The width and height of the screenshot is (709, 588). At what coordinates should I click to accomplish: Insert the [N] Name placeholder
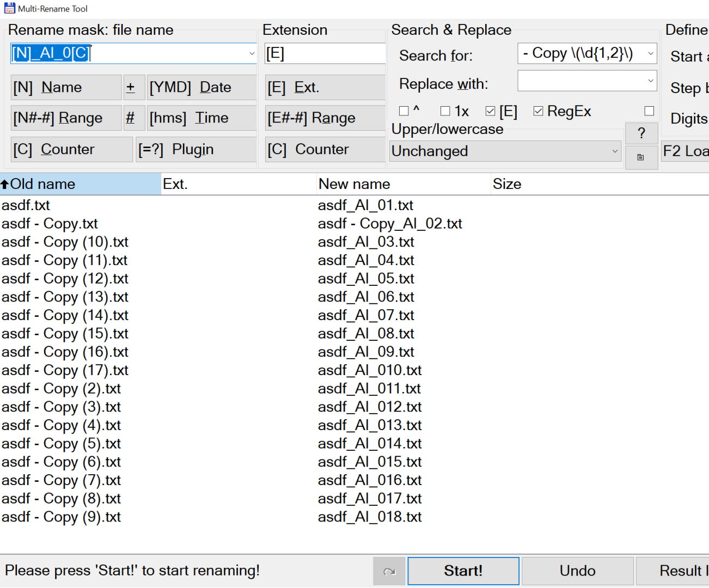click(66, 88)
